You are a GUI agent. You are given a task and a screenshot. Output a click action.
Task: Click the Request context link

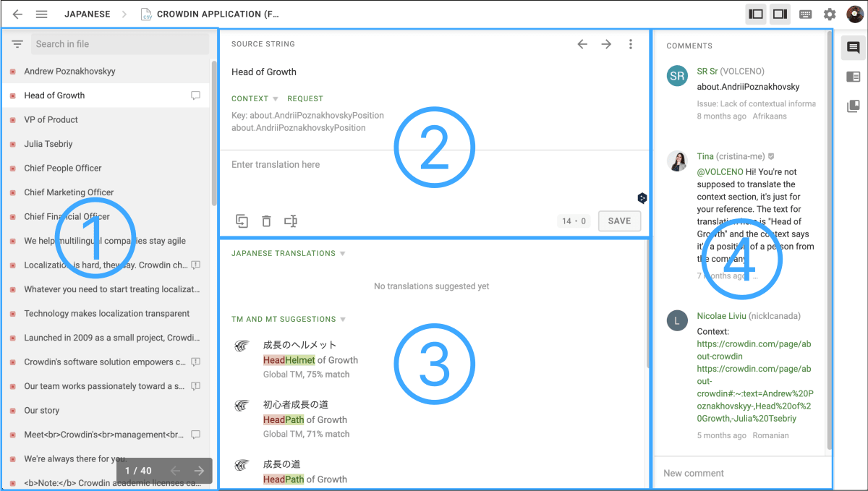click(x=305, y=98)
